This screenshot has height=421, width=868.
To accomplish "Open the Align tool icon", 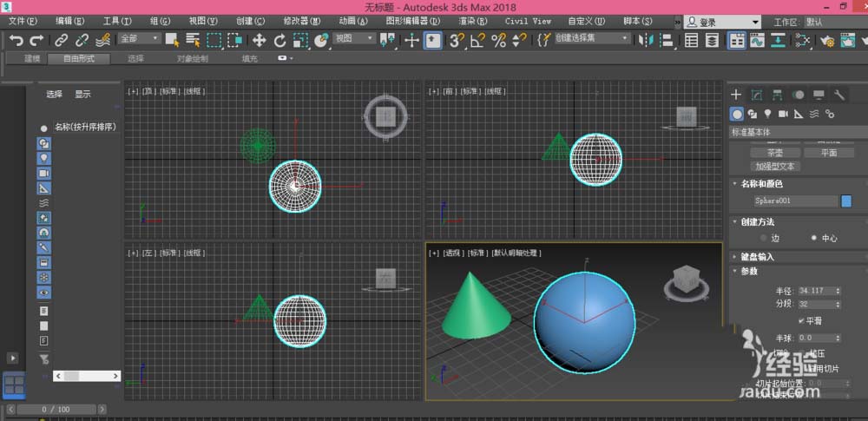I will tap(667, 40).
